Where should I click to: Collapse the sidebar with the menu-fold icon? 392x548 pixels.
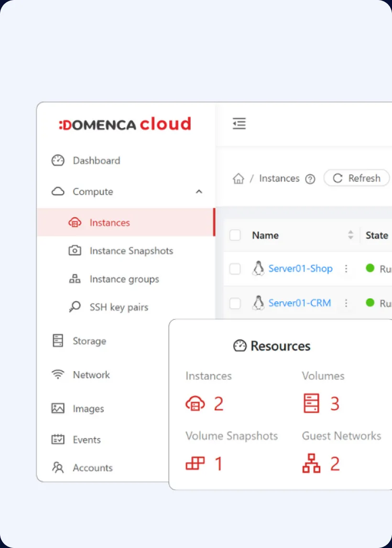pyautogui.click(x=240, y=124)
